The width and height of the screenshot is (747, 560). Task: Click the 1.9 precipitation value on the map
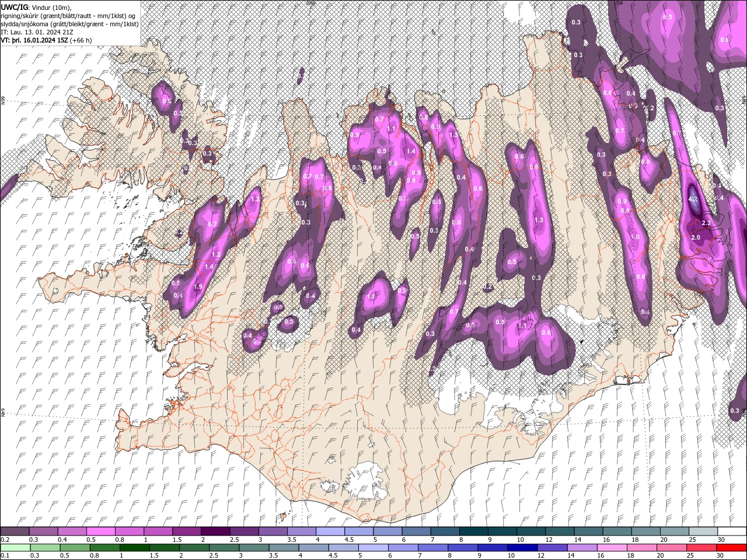[x=198, y=287]
